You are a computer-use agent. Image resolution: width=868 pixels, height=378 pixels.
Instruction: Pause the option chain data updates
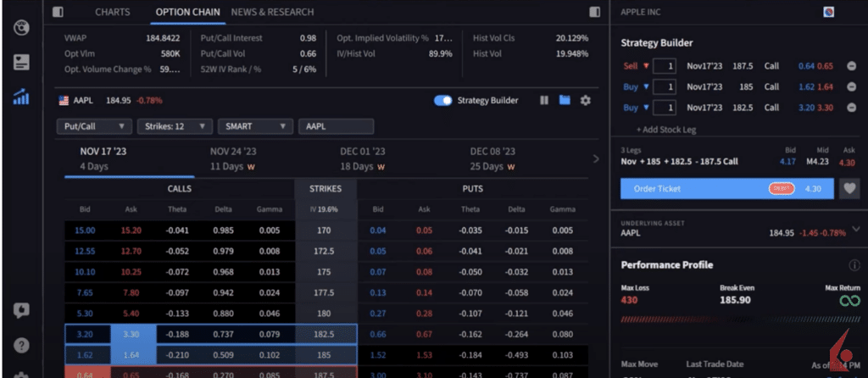point(544,100)
